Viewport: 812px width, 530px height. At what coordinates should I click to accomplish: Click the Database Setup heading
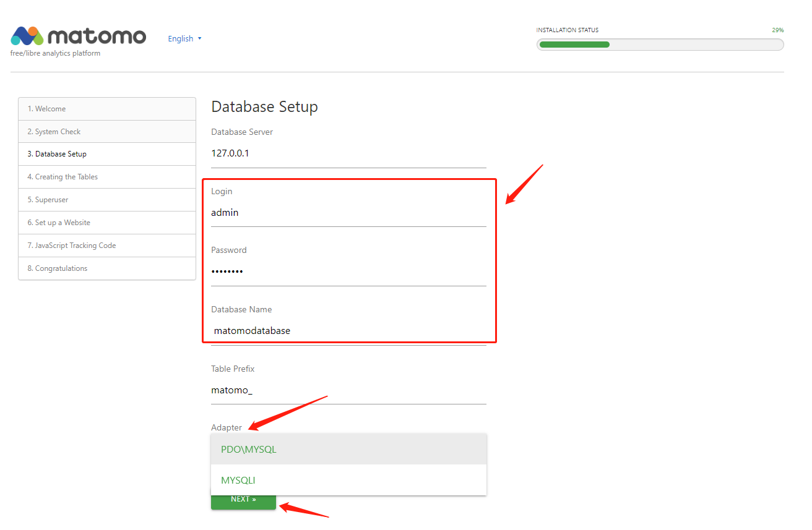(x=264, y=107)
